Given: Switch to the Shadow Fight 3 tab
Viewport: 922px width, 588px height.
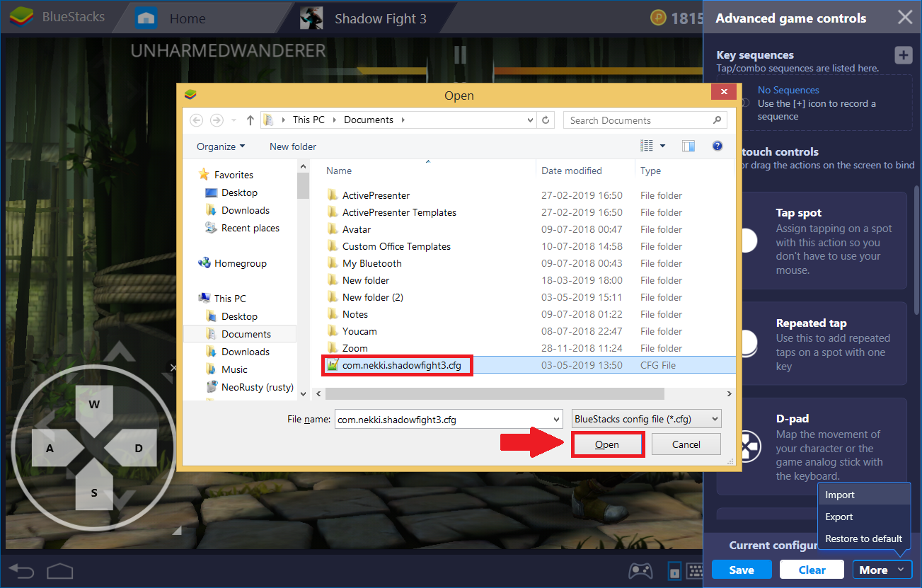Looking at the screenshot, I should (x=364, y=18).
